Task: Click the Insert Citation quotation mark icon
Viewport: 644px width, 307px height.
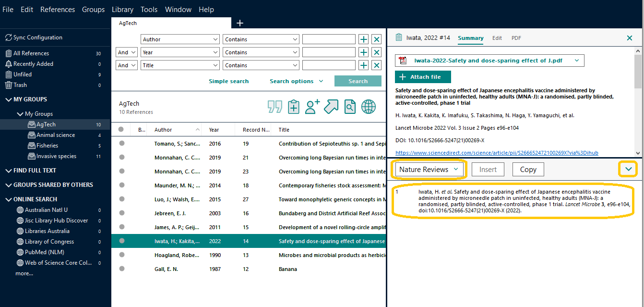Action: pos(275,107)
